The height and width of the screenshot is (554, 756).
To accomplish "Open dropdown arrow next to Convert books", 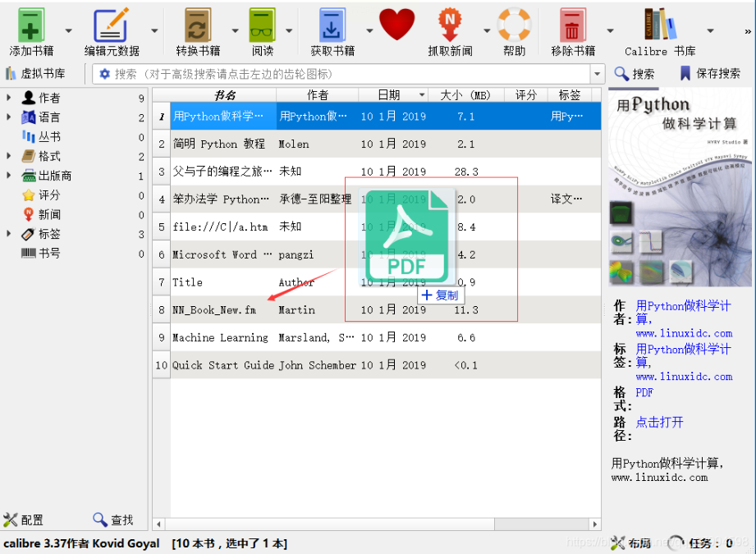I will (x=235, y=31).
